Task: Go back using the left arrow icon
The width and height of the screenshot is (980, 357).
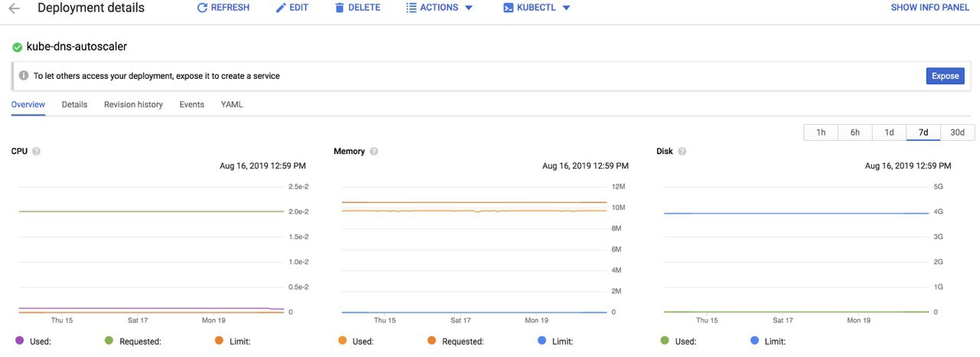Action: point(14,8)
